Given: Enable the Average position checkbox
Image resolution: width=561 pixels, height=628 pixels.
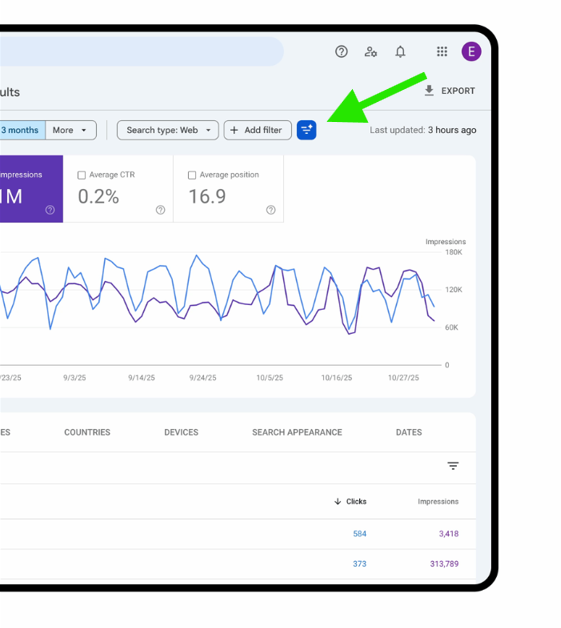Looking at the screenshot, I should click(x=192, y=175).
